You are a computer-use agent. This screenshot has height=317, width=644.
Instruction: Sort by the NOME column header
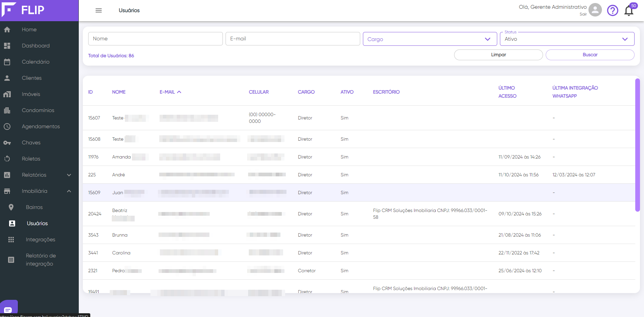(119, 92)
